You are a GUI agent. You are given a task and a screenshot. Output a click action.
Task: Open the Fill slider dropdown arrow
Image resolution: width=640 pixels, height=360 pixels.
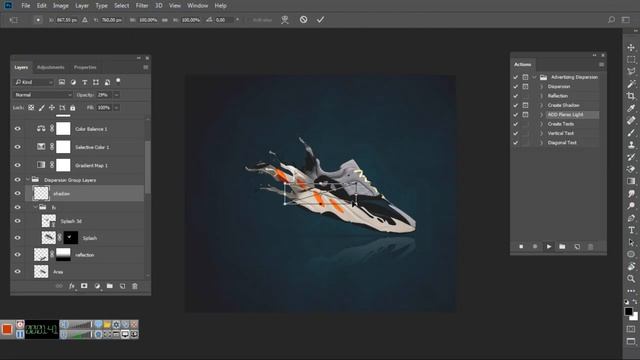116,108
